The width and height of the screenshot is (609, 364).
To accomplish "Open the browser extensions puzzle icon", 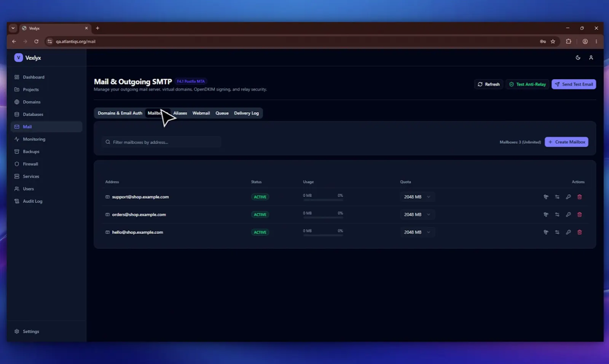I will click(569, 41).
